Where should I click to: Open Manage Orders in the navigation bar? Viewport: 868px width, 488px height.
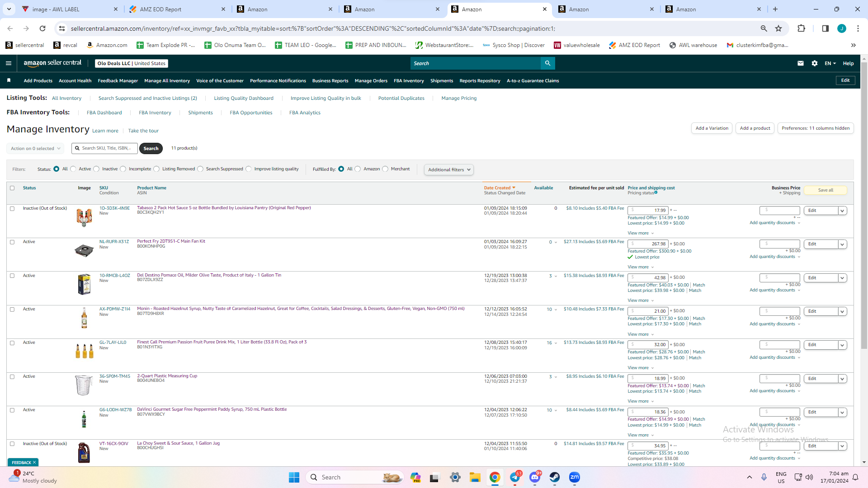pos(371,81)
